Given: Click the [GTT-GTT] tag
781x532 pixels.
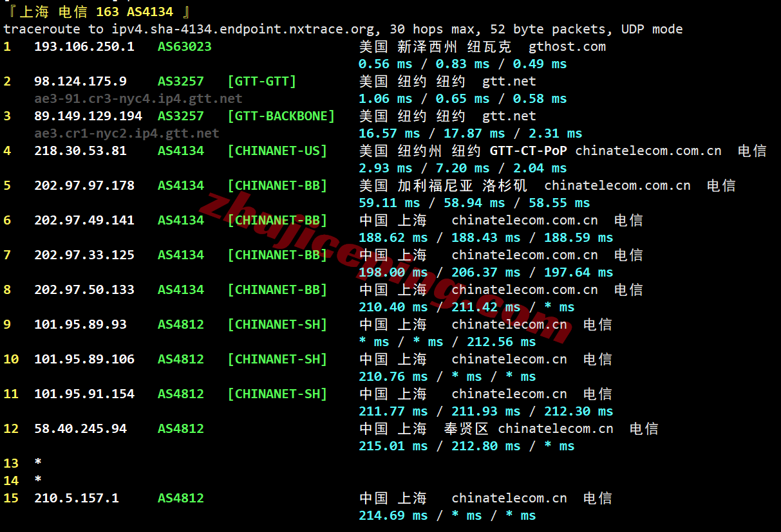Looking at the screenshot, I should click(x=262, y=81).
